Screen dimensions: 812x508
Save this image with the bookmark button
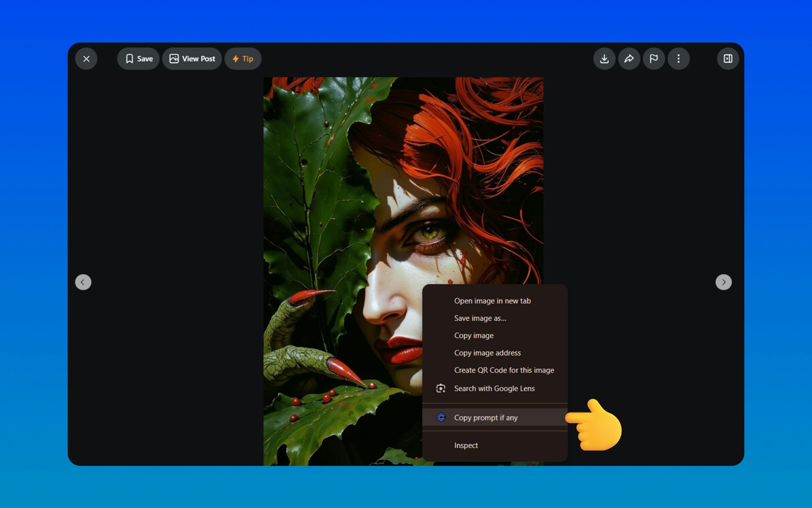pos(138,59)
